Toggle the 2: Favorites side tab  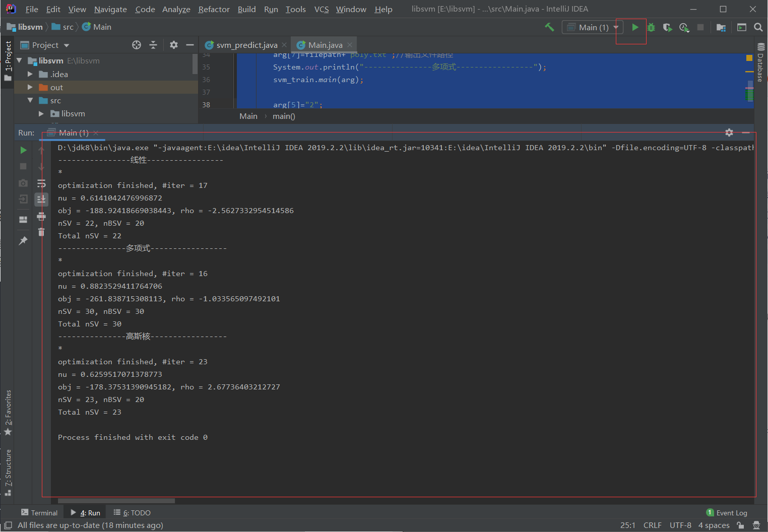point(8,413)
